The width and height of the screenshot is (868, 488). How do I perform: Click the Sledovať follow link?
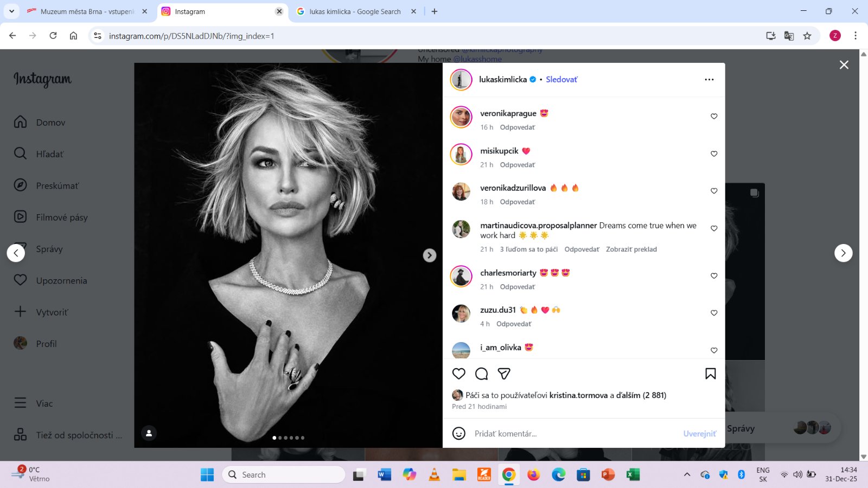click(x=561, y=80)
